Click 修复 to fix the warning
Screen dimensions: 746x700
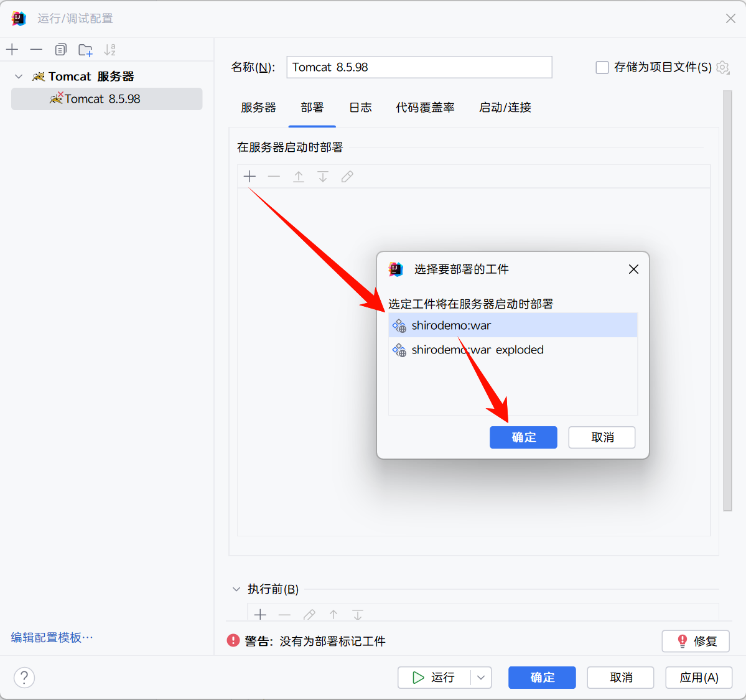pos(696,641)
